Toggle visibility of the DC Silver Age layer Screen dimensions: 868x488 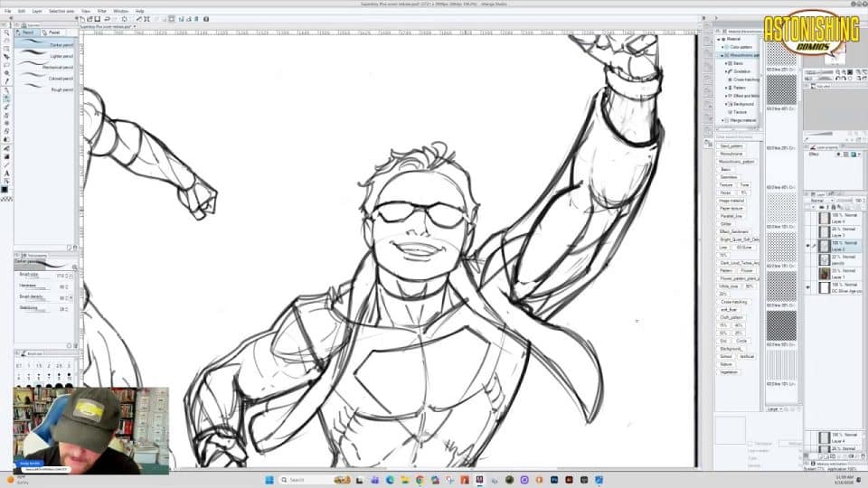(x=808, y=287)
